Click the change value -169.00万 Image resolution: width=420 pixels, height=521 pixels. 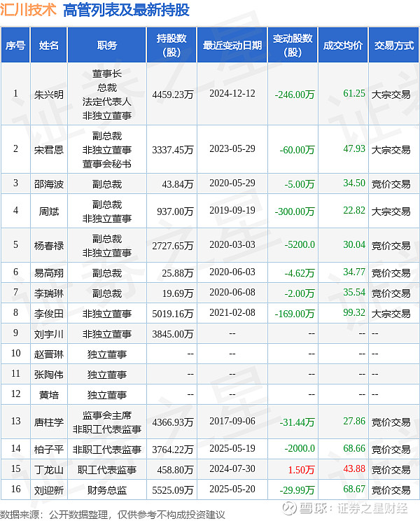[x=295, y=314]
